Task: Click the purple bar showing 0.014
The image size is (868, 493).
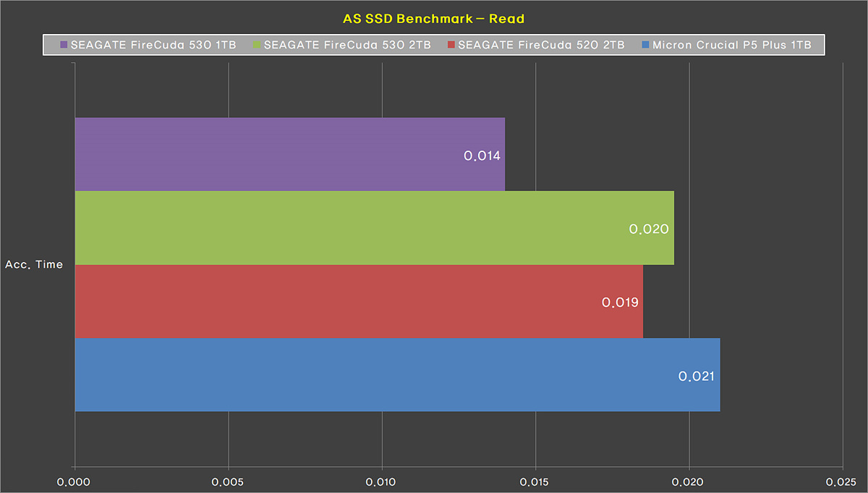Action: (x=289, y=154)
